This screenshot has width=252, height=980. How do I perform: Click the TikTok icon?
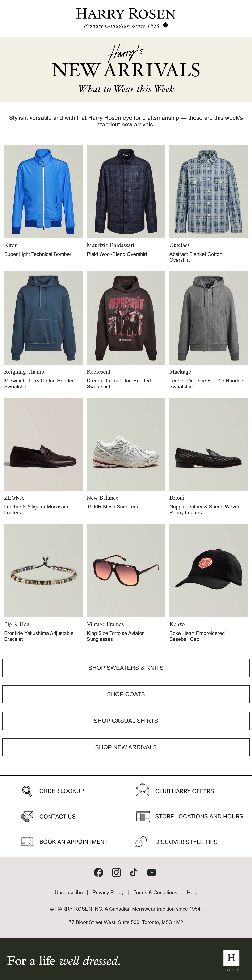[x=133, y=872]
